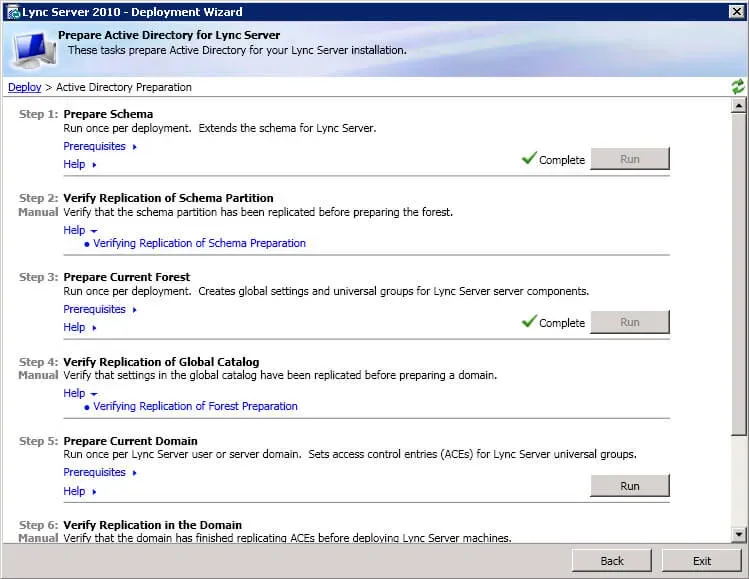
Task: Collapse Help under Verify Replication of Global Catalog
Action: pos(80,393)
